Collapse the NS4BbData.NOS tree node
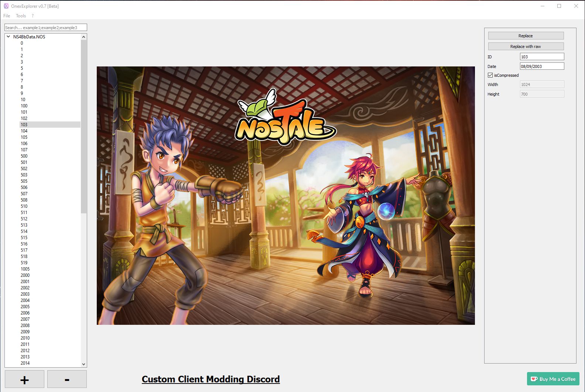The width and height of the screenshot is (585, 392). [x=8, y=37]
